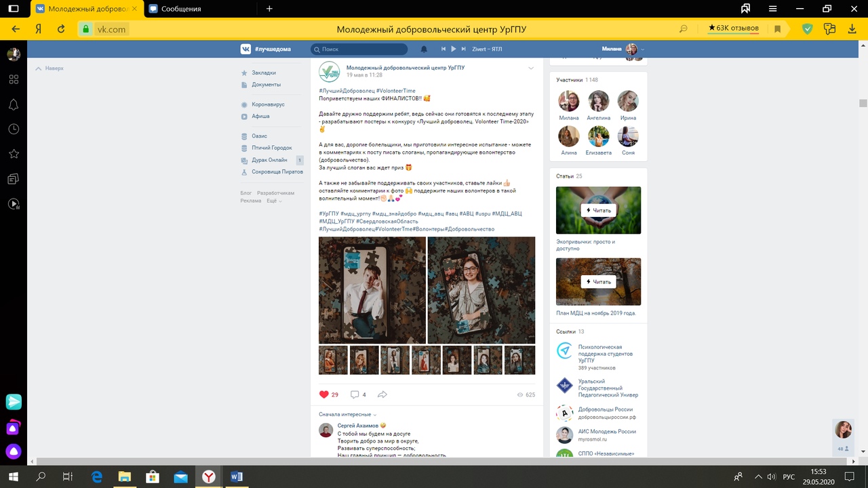This screenshot has height=488, width=868.
Task: Click the #ЛучшийДоброволец hashtag at post top
Action: pos(347,91)
